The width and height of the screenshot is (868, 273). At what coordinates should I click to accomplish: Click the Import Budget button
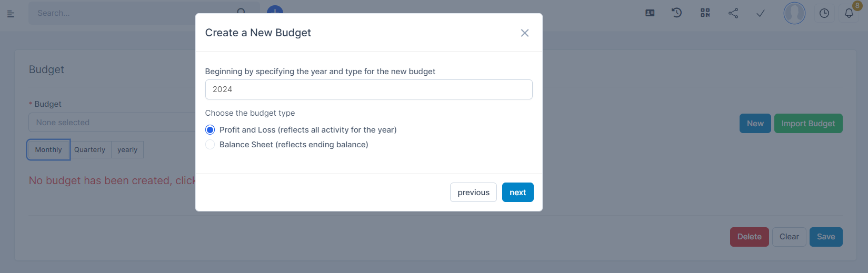pyautogui.click(x=808, y=124)
